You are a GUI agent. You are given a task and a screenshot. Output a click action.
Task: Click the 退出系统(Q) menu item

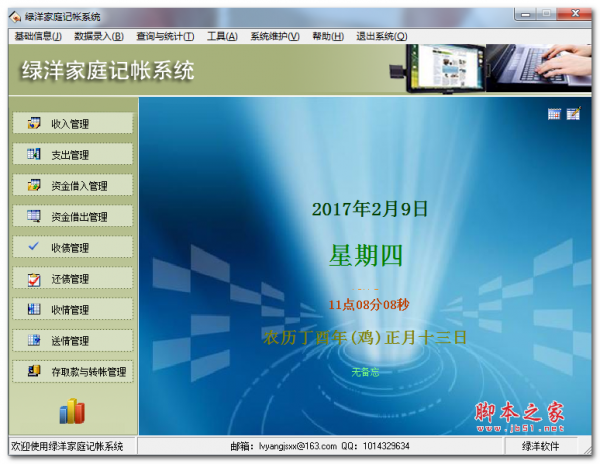click(382, 36)
